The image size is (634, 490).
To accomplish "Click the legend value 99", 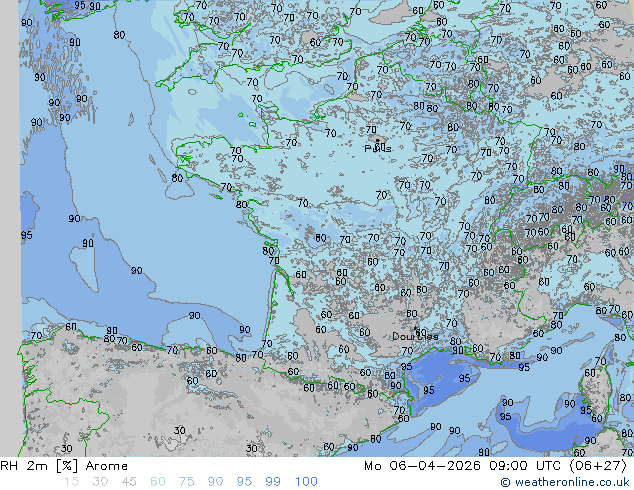I will pyautogui.click(x=273, y=482).
